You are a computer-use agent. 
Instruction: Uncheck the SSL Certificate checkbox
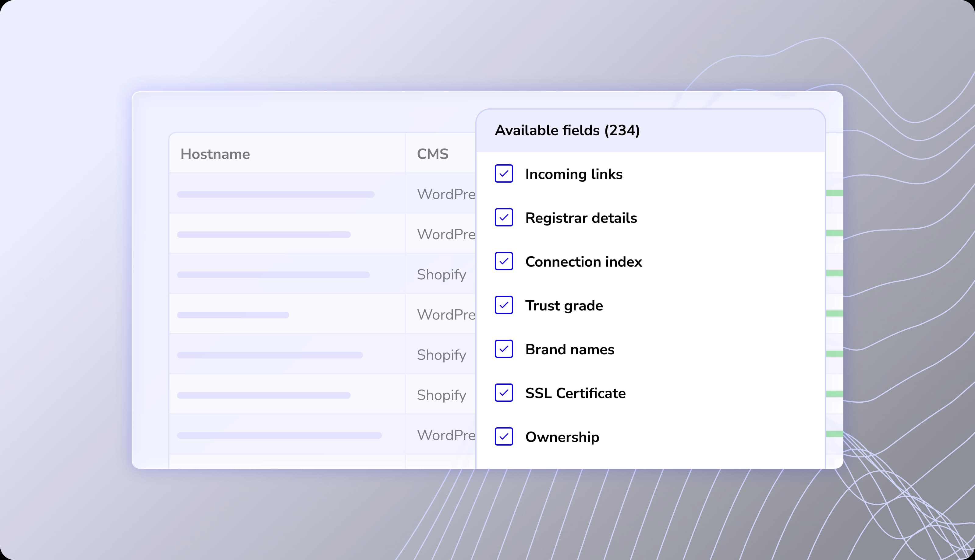point(503,393)
